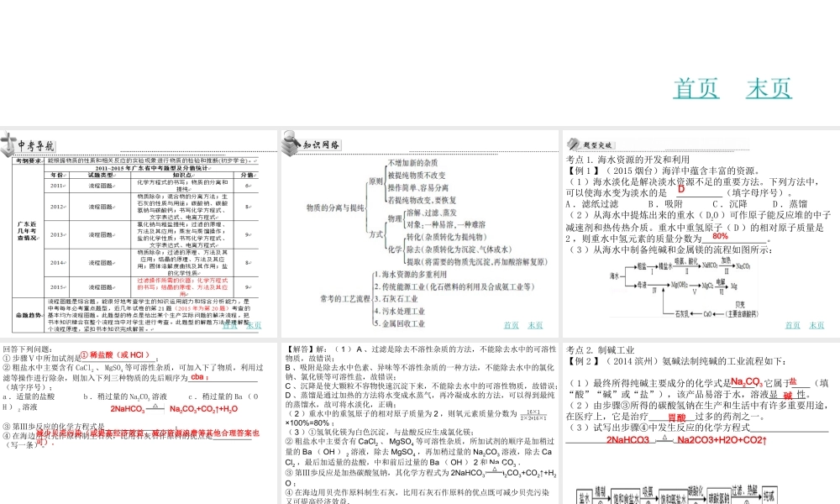Click the pushpin icon beside 中考导航
This screenshot has height=504, width=840.
coord(8,144)
